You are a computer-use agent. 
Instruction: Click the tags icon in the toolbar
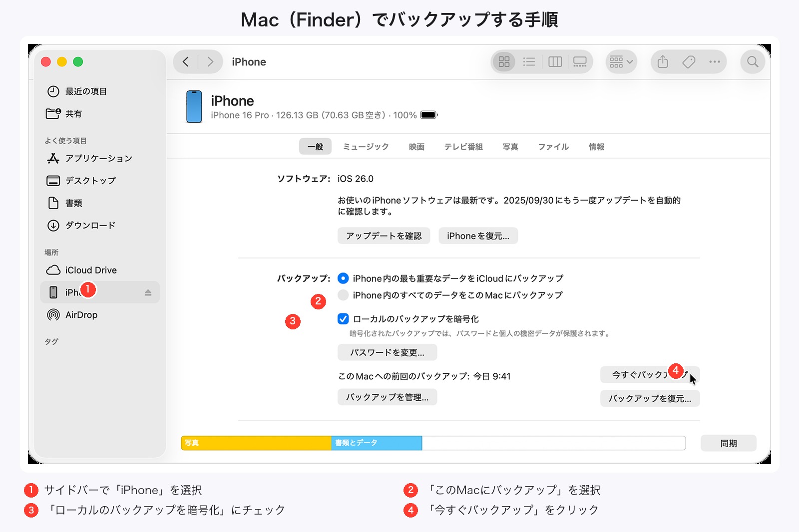[x=689, y=61]
